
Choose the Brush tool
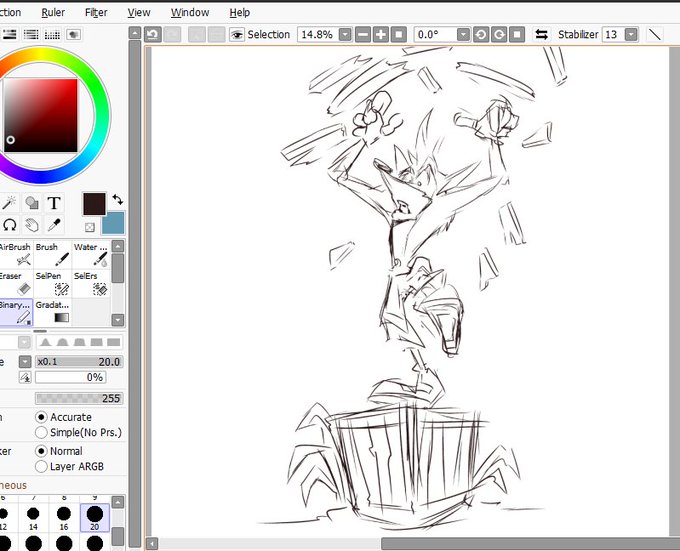[52, 254]
